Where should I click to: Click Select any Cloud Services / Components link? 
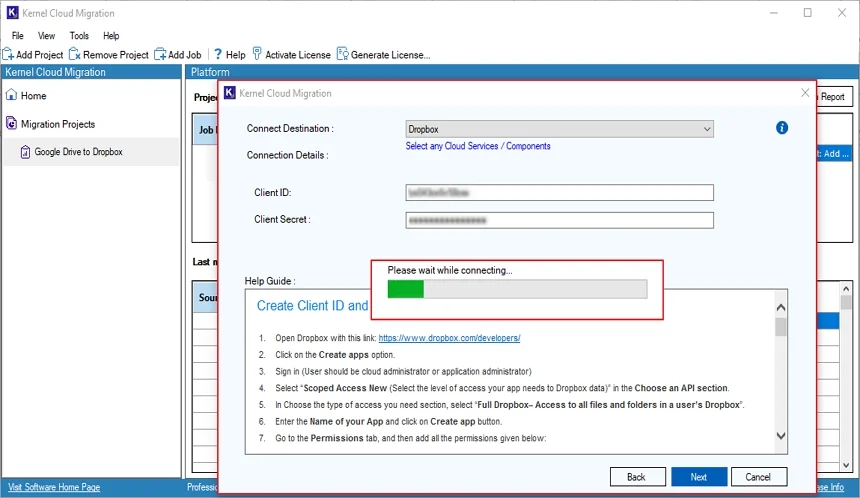click(478, 146)
